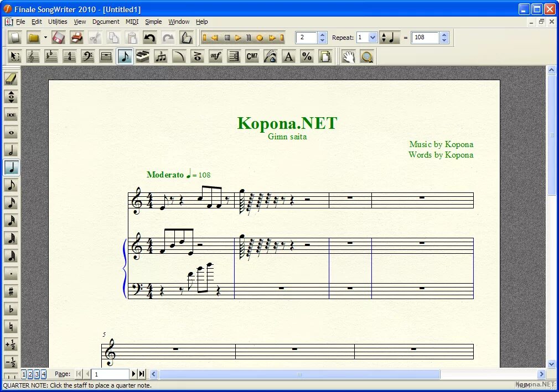Click the tempo value field 108
Image resolution: width=559 pixels, height=392 pixels.
pos(425,38)
